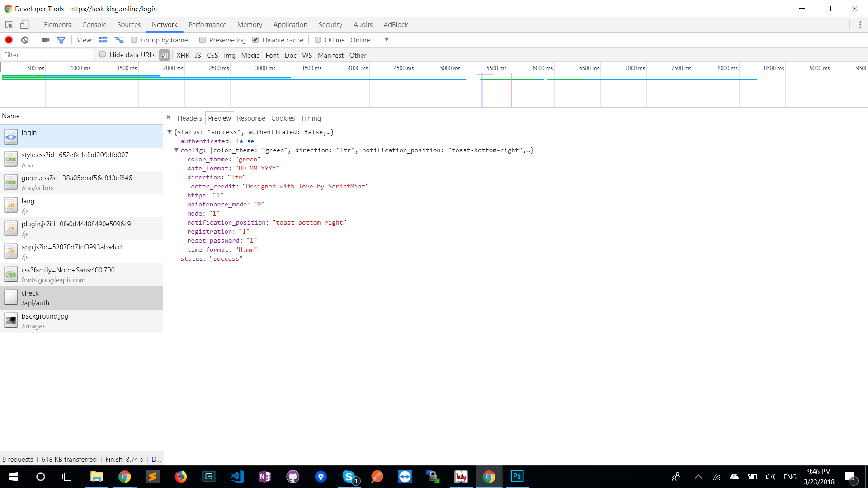Select the inspect element tool

(x=9, y=24)
